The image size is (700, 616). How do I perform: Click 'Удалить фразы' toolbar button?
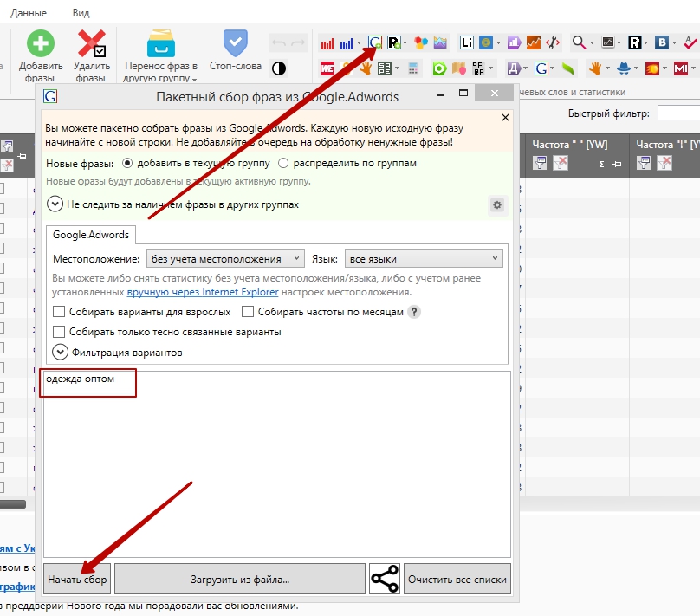click(91, 56)
